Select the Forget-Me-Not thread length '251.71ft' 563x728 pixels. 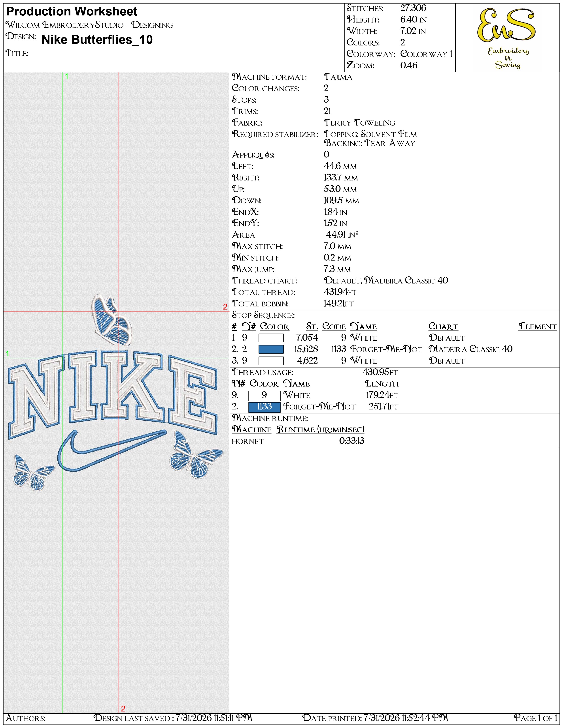pos(383,406)
